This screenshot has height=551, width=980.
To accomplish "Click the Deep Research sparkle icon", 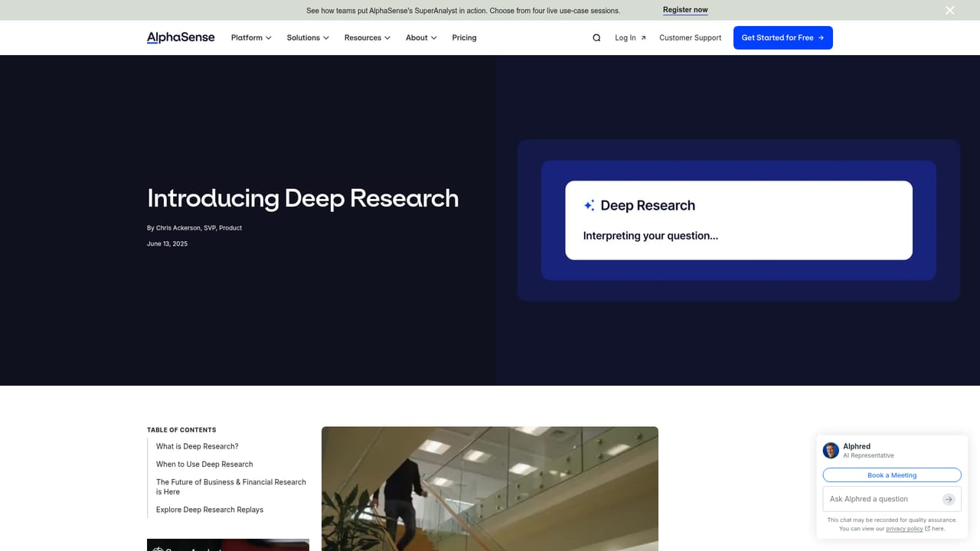I will [x=589, y=205].
